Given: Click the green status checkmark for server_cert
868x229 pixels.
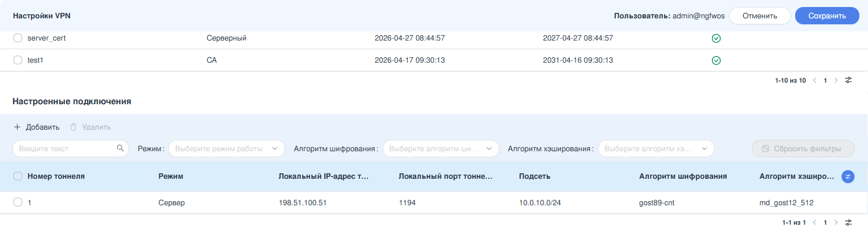Looking at the screenshot, I should (x=716, y=38).
